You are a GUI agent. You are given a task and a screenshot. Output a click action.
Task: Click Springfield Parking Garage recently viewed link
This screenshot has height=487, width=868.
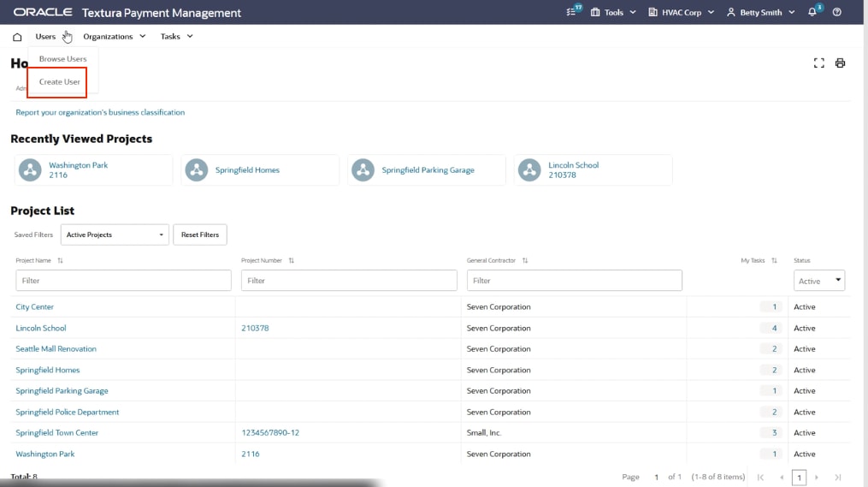click(428, 170)
